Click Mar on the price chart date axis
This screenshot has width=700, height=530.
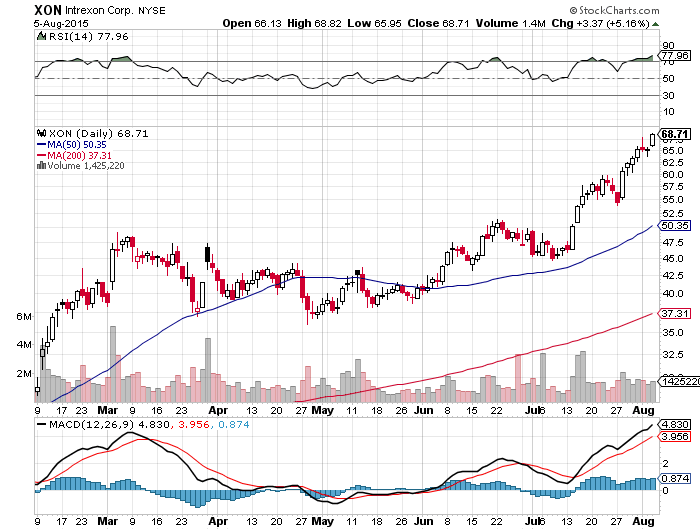click(x=108, y=410)
